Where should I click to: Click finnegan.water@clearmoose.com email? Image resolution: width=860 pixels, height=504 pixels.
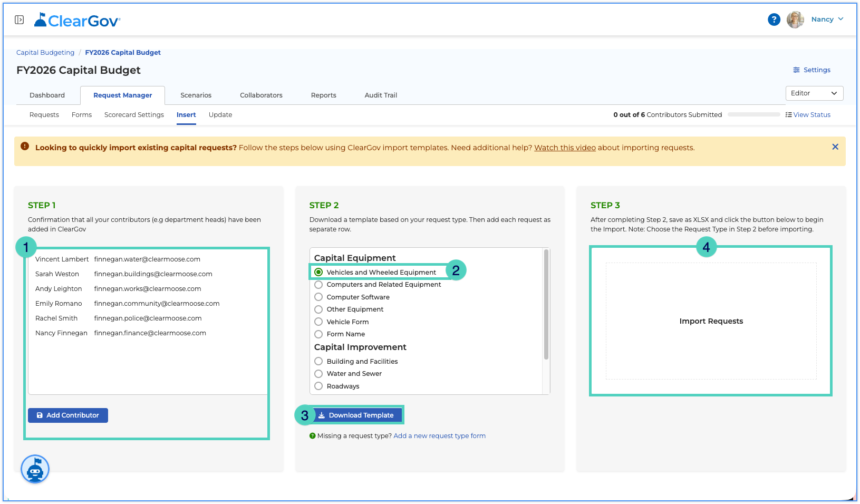[148, 259]
